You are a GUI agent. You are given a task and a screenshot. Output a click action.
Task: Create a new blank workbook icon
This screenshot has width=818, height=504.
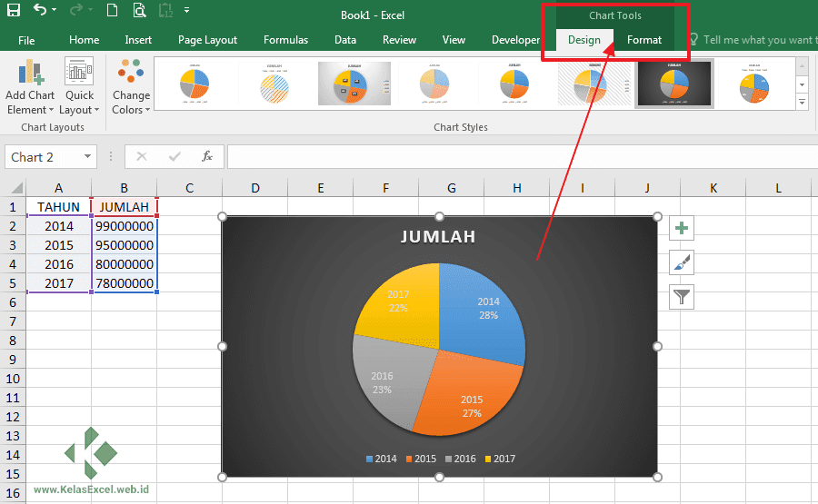tap(112, 10)
